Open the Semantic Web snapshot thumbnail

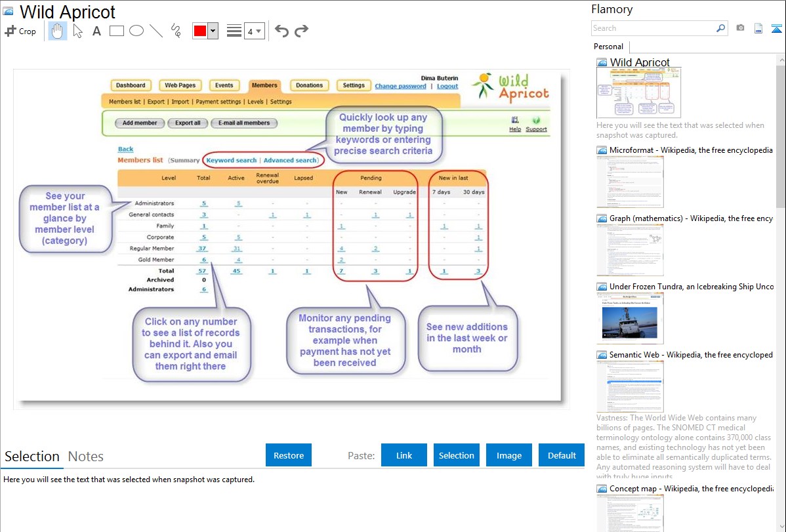630,386
